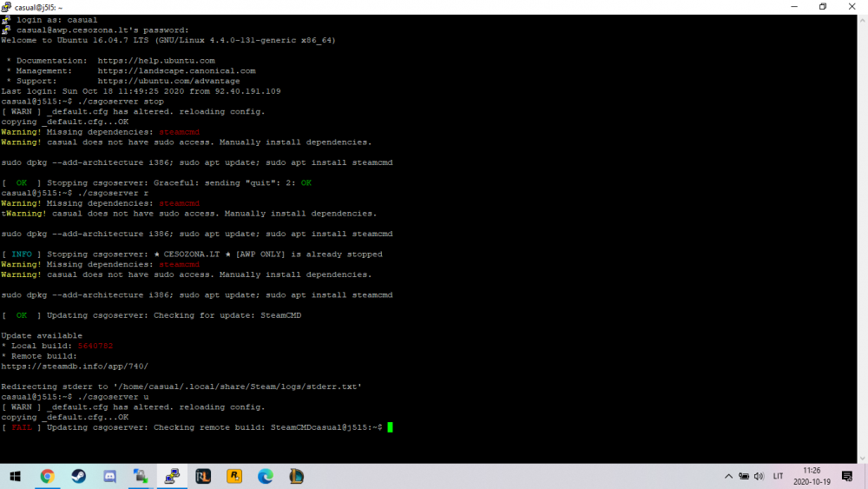
Task: Switch the LIT keyboard input language
Action: point(779,476)
